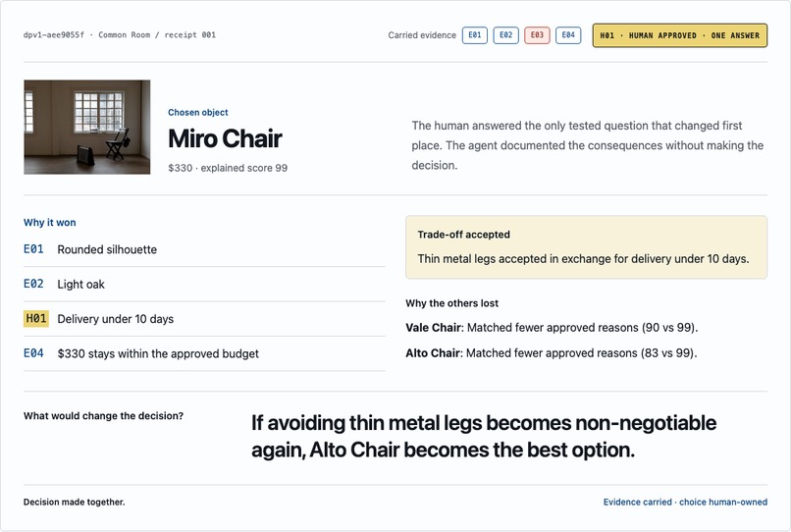The height and width of the screenshot is (532, 791).
Task: Click the 'Trade-off accepted' card title
Action: [463, 235]
